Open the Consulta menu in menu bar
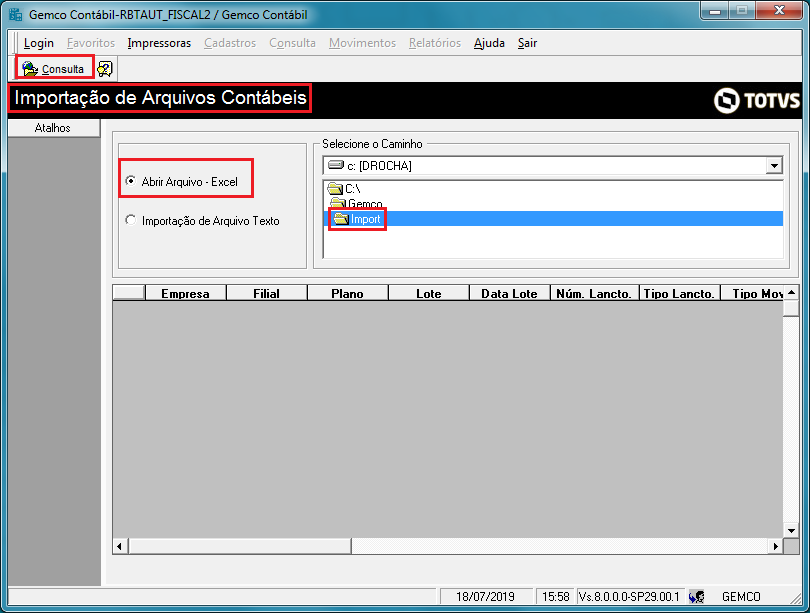The image size is (810, 613). (292, 43)
